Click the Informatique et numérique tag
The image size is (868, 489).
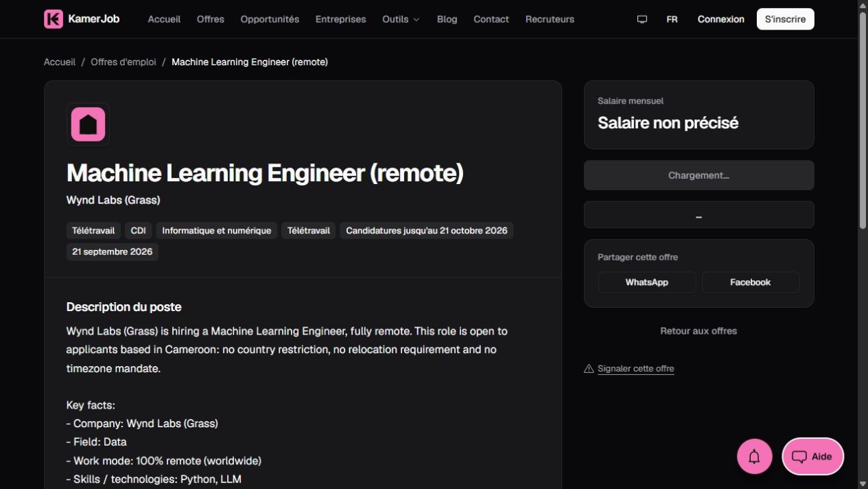point(217,231)
